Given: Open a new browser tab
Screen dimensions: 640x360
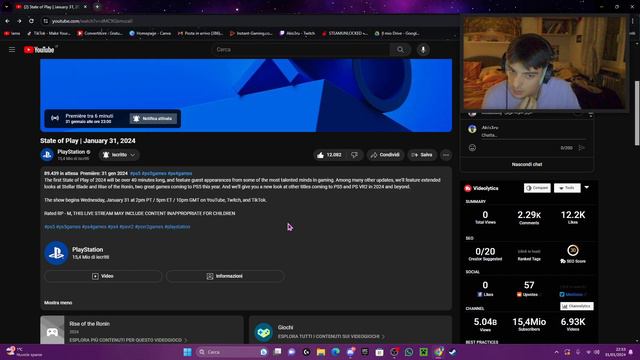Looking at the screenshot, I should [x=97, y=7].
